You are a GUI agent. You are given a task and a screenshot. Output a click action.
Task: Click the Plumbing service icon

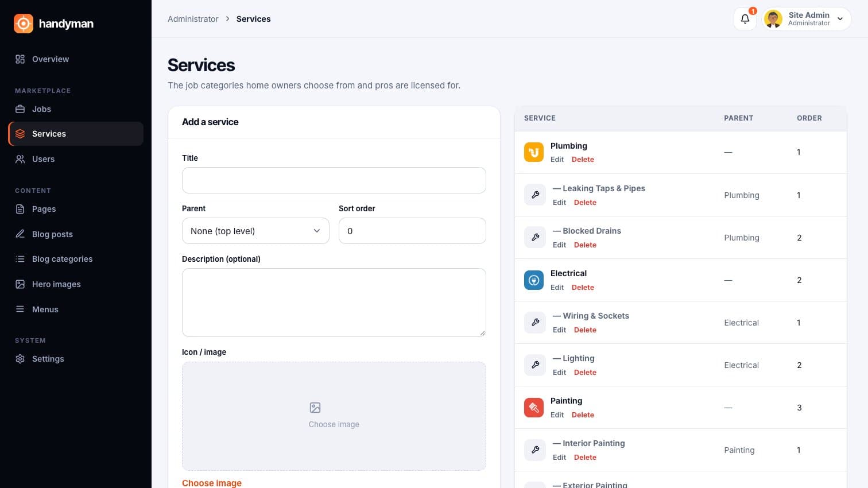click(534, 152)
